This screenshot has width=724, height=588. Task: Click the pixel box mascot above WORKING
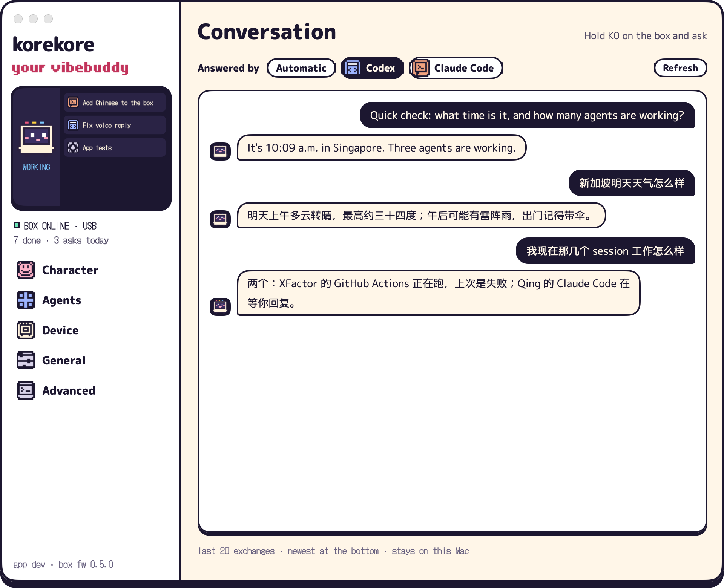(36, 137)
